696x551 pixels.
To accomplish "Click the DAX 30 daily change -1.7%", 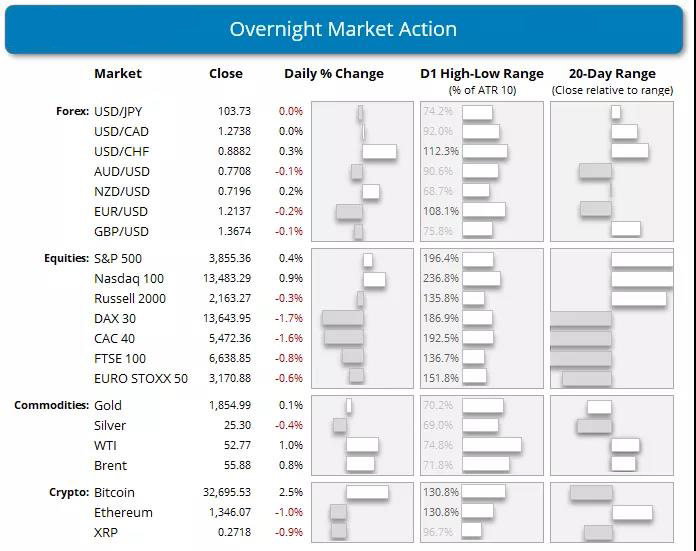I will pos(291,319).
